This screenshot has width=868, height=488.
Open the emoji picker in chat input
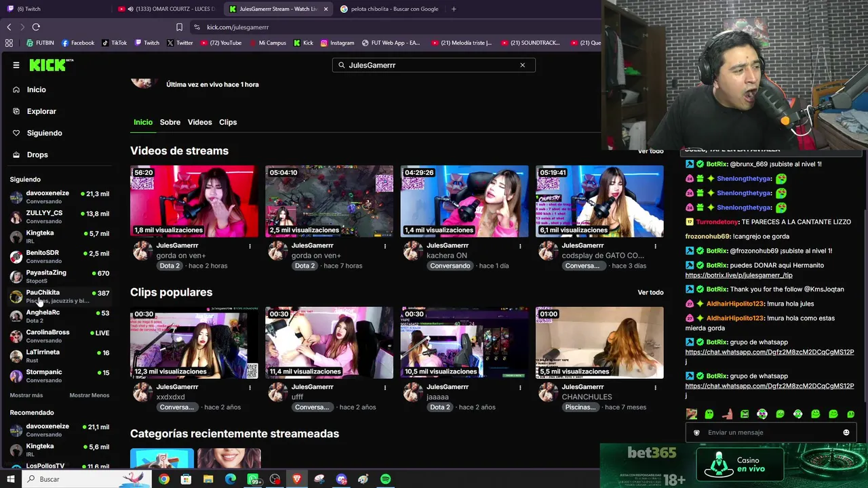846,432
